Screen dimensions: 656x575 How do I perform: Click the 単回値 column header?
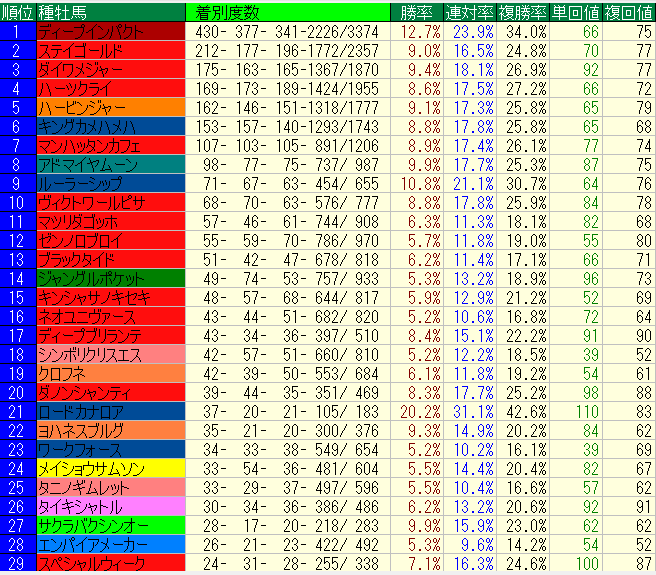[576, 13]
